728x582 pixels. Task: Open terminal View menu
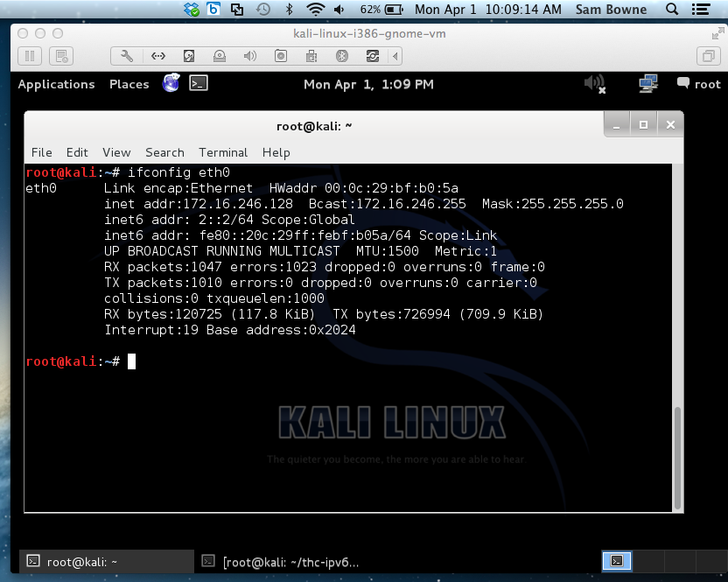coord(116,152)
